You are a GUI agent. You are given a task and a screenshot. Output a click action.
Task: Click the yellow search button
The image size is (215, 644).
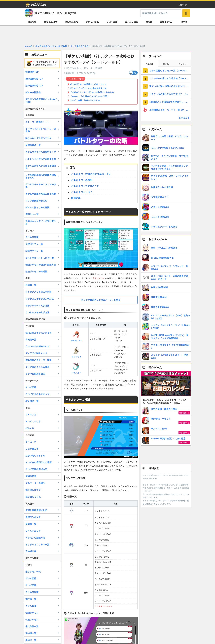click(x=186, y=13)
